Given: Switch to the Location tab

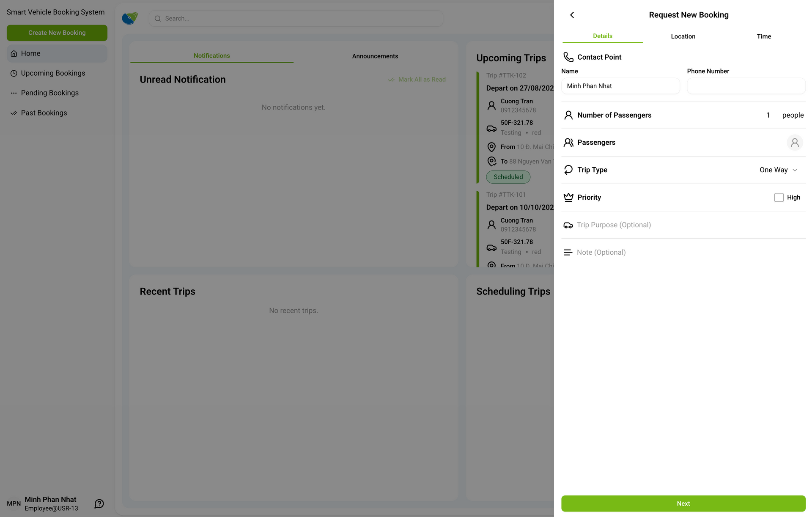Looking at the screenshot, I should click(x=683, y=36).
